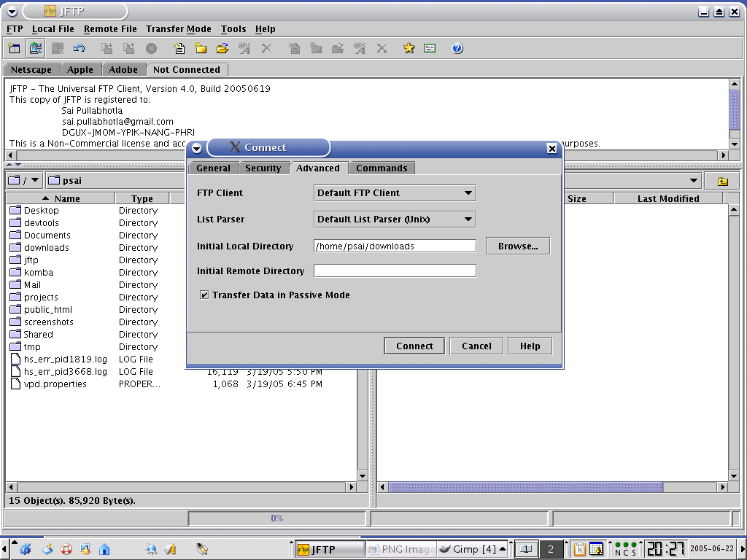Click the Browse... button
Screen dimensions: 747x560
click(518, 246)
